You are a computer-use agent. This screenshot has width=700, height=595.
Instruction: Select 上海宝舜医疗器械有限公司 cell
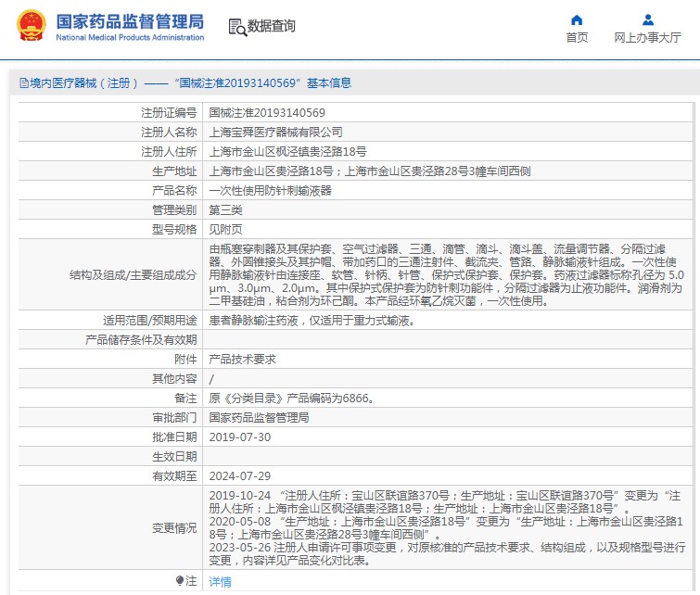click(275, 133)
